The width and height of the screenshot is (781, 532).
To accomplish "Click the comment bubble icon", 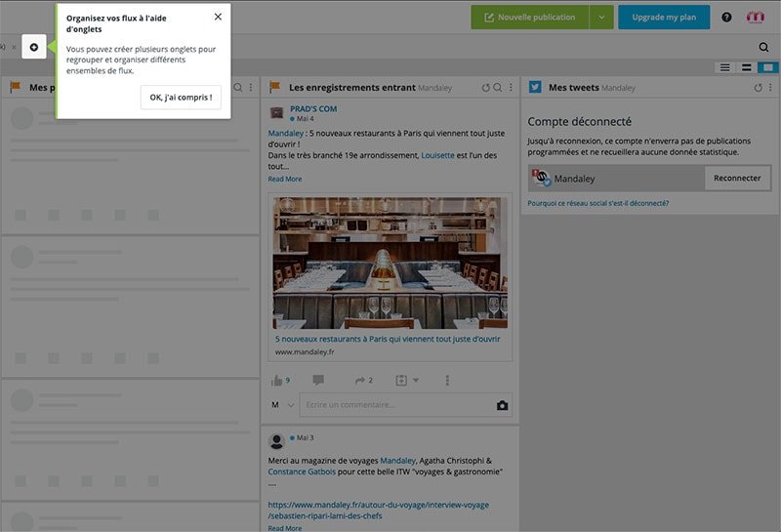I will 318,380.
